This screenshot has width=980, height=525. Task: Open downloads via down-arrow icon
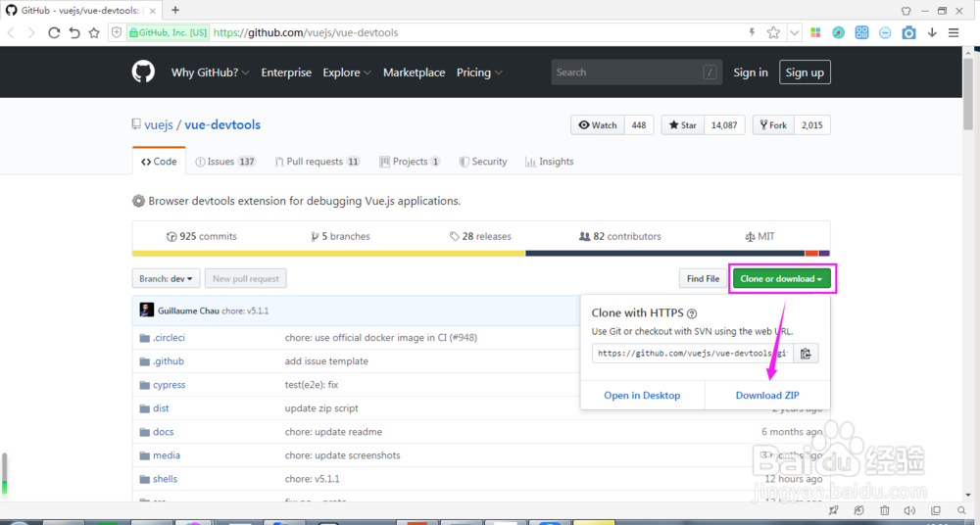pyautogui.click(x=932, y=33)
